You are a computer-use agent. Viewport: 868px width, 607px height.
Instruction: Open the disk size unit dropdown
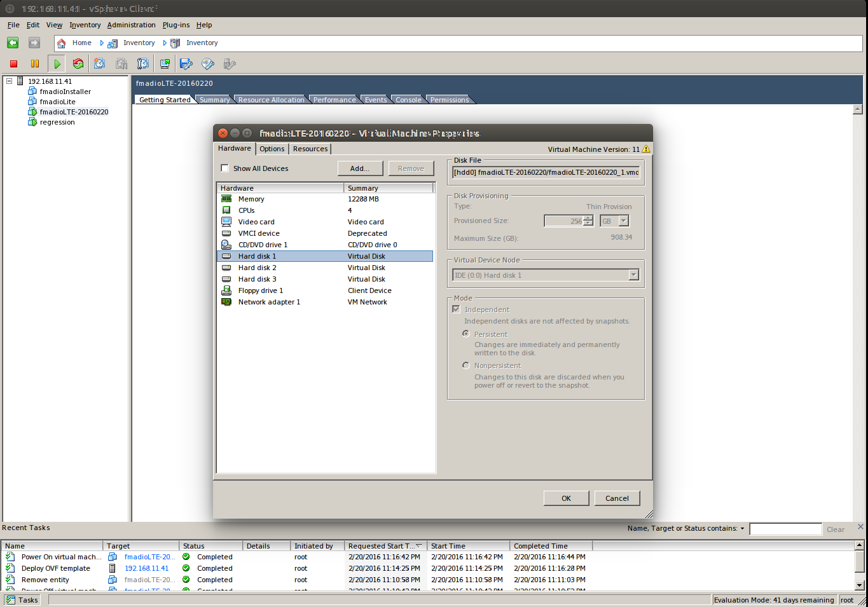pos(624,220)
